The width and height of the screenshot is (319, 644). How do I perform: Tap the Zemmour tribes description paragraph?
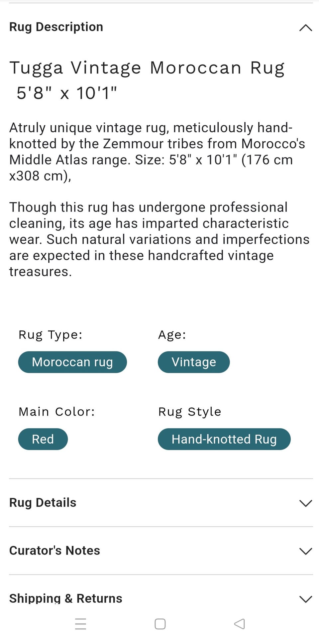[x=157, y=152]
